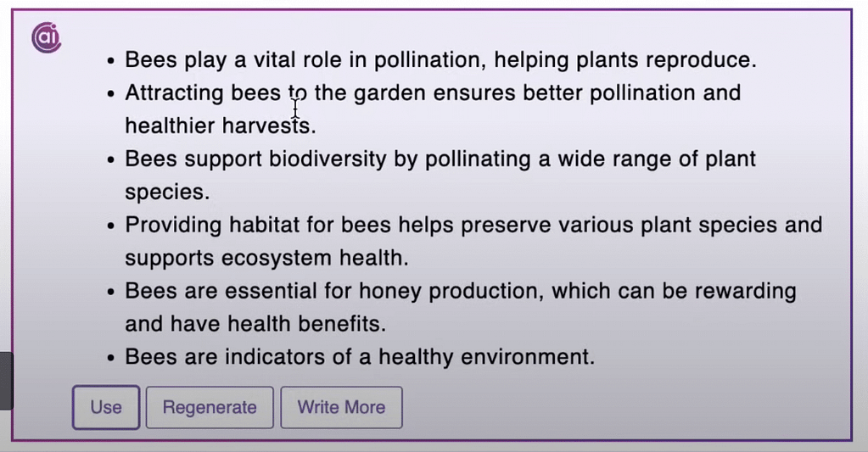Viewport: 868px width, 452px height.
Task: Click bullet dot before "Bees are essential"
Action: coord(110,292)
